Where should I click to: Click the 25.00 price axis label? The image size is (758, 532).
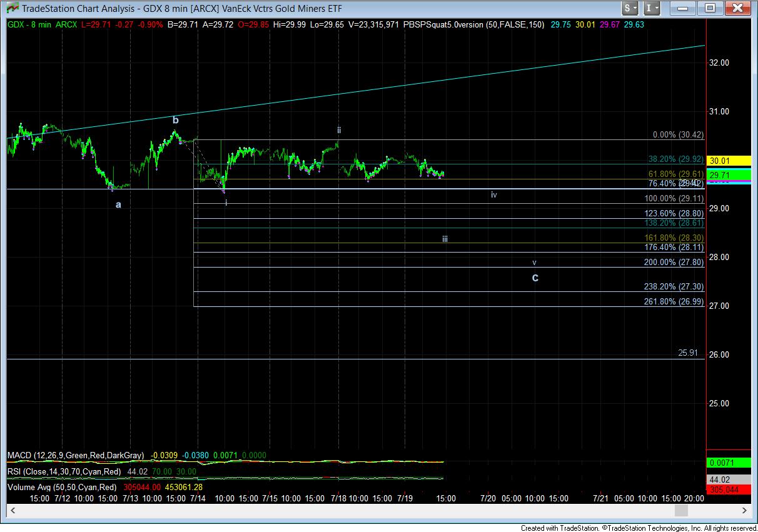(x=719, y=403)
